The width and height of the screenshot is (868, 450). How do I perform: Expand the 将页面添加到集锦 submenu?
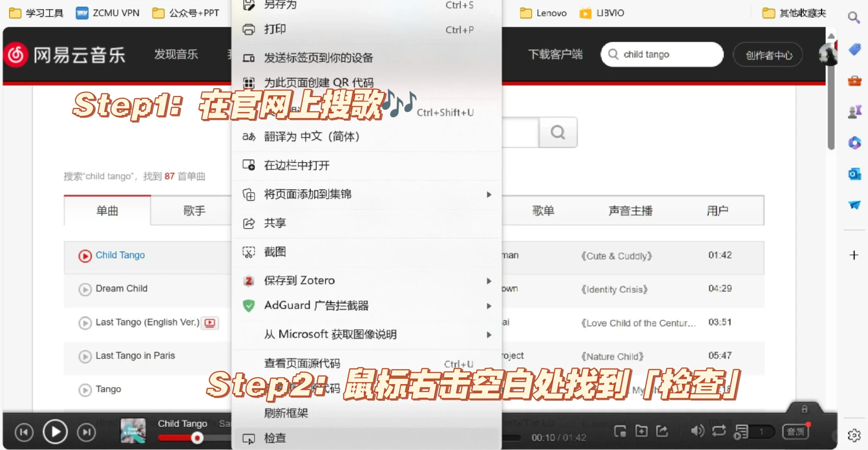308,194
